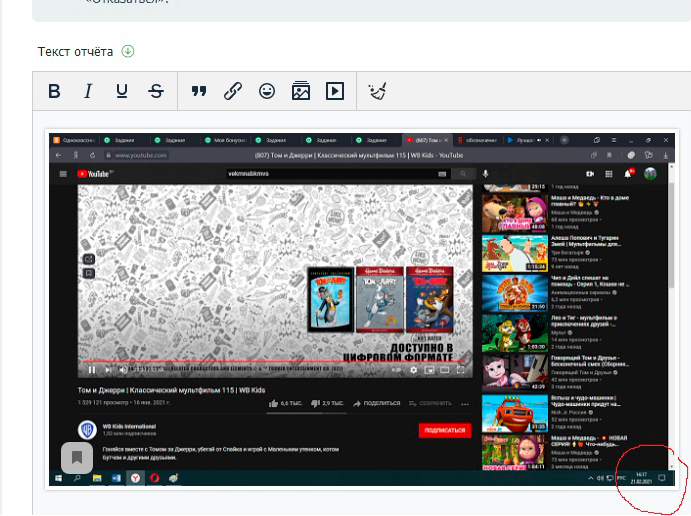Click the green arrow icon beside Текст отчёта
This screenshot has height=516, width=691.
coord(128,52)
